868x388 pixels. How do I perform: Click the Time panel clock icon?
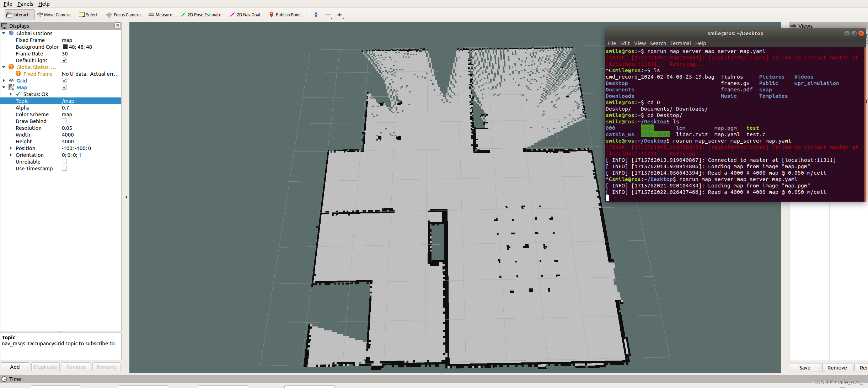coord(4,379)
